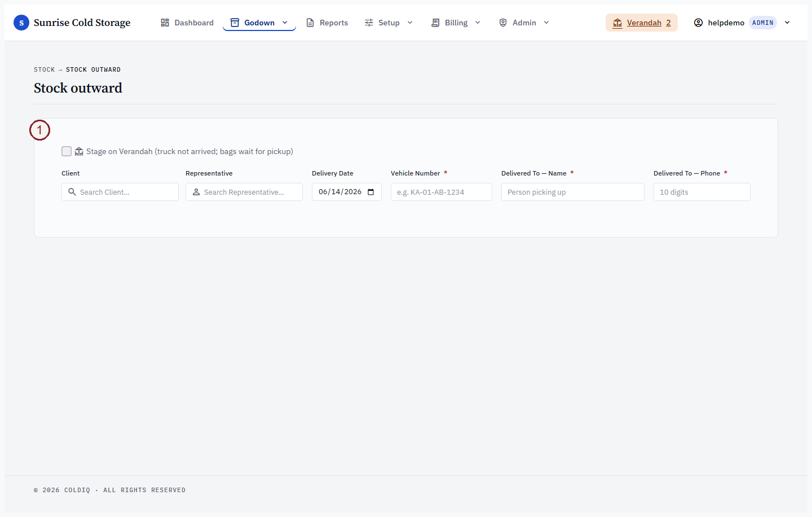Click the Stage on Verandah label text
812x517 pixels.
pos(189,151)
